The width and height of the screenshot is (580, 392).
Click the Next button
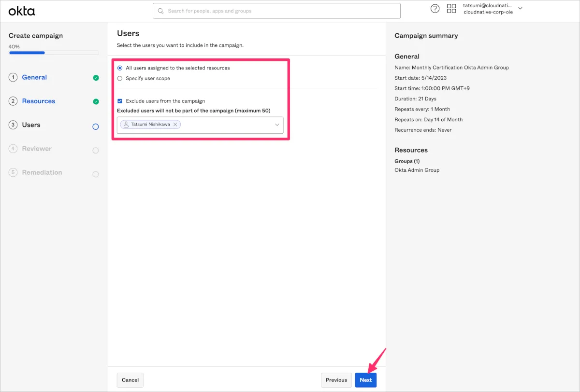pos(365,380)
